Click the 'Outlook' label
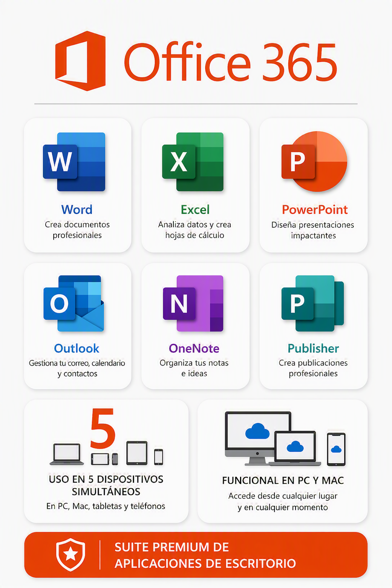 pos(77,348)
